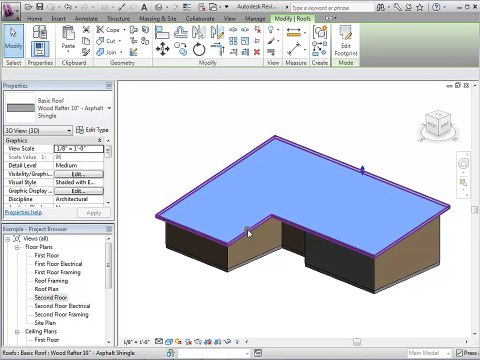The width and height of the screenshot is (480, 360).
Task: Toggle the Properties palette button
Action: click(40, 49)
